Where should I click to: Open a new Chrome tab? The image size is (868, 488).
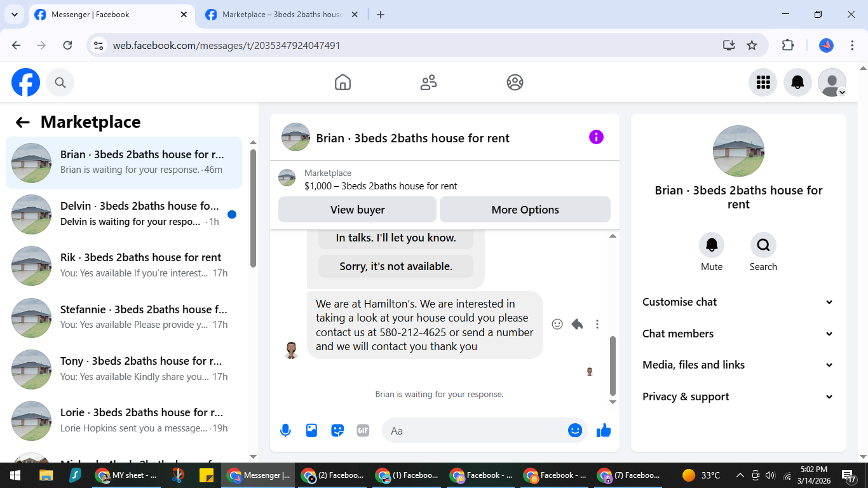(x=381, y=15)
